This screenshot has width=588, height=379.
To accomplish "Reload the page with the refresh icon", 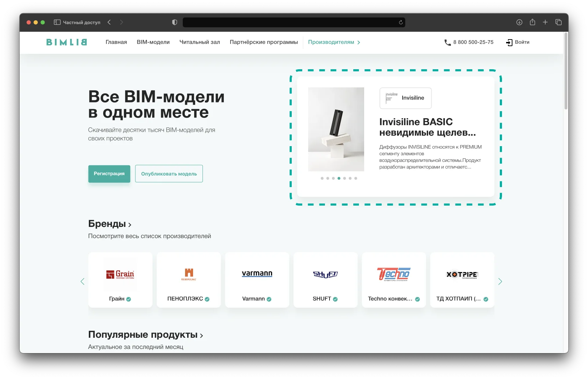I will (x=401, y=22).
